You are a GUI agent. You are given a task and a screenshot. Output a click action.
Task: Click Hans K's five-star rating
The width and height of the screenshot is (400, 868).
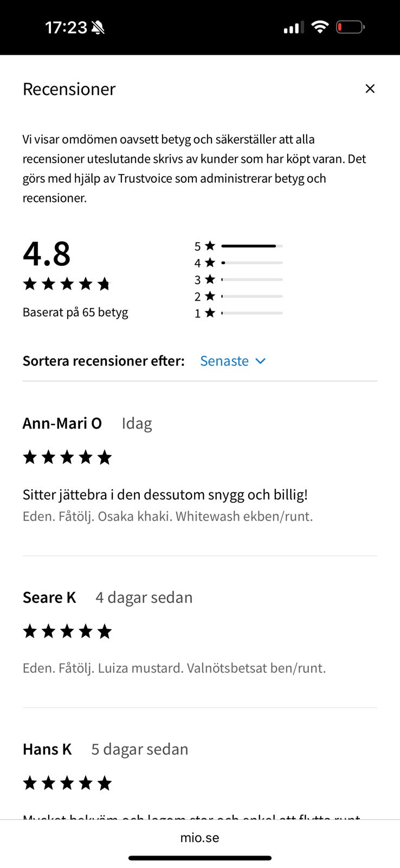[x=67, y=783]
